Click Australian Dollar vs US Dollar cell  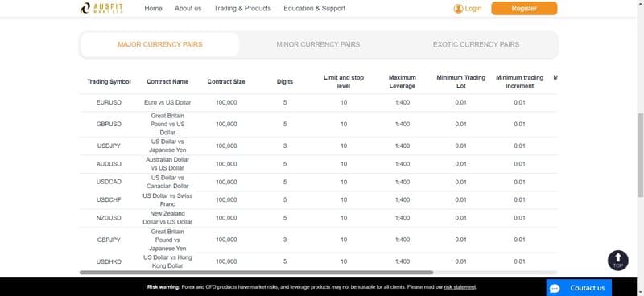(167, 164)
